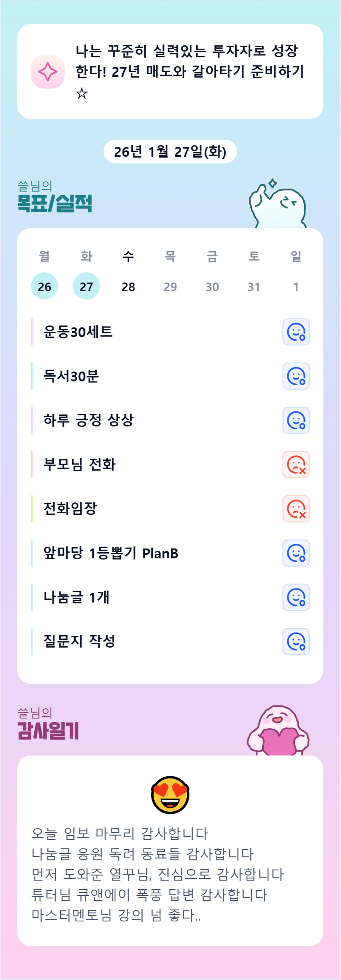Open the 전화임장 goal item
Viewport: 341px width, 980px height.
click(x=70, y=509)
